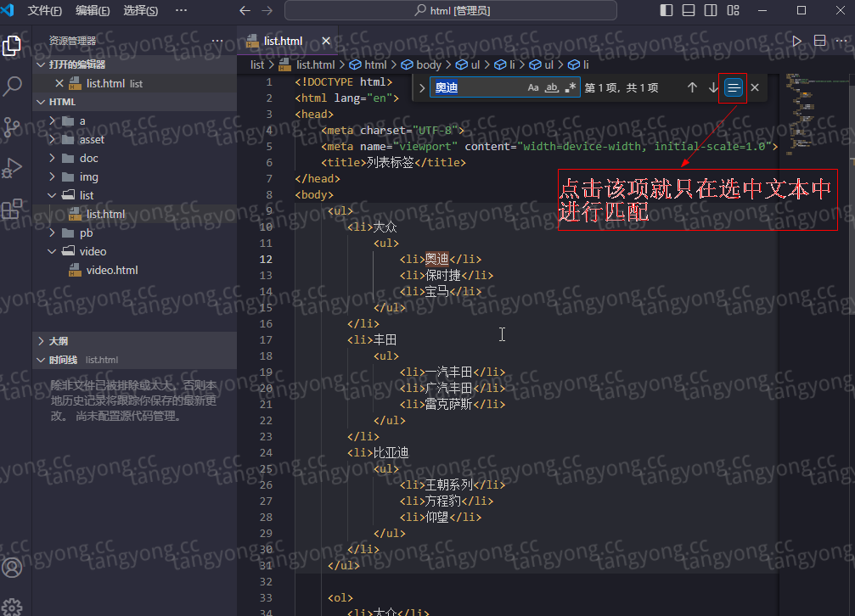Go back with the left arrow

tap(245, 11)
